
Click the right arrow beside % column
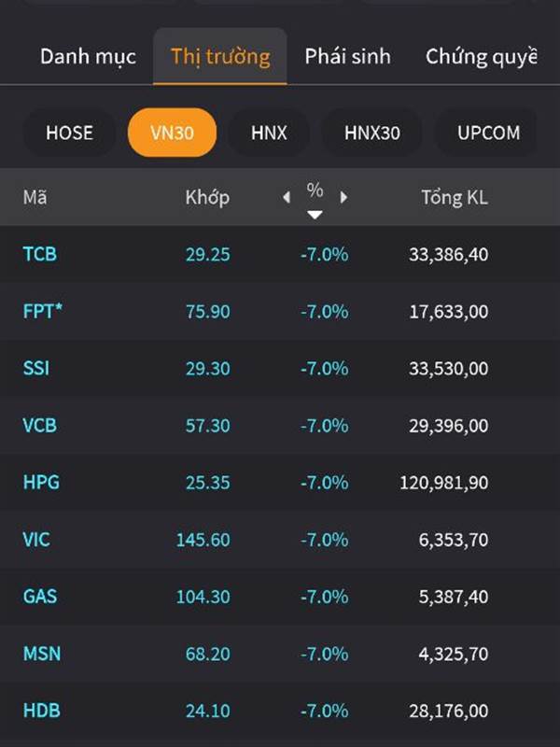(343, 197)
